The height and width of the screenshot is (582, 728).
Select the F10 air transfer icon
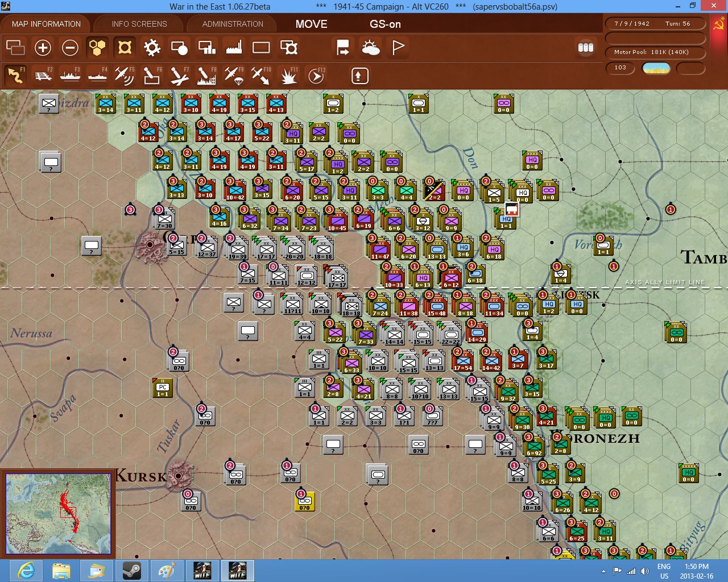tap(261, 76)
